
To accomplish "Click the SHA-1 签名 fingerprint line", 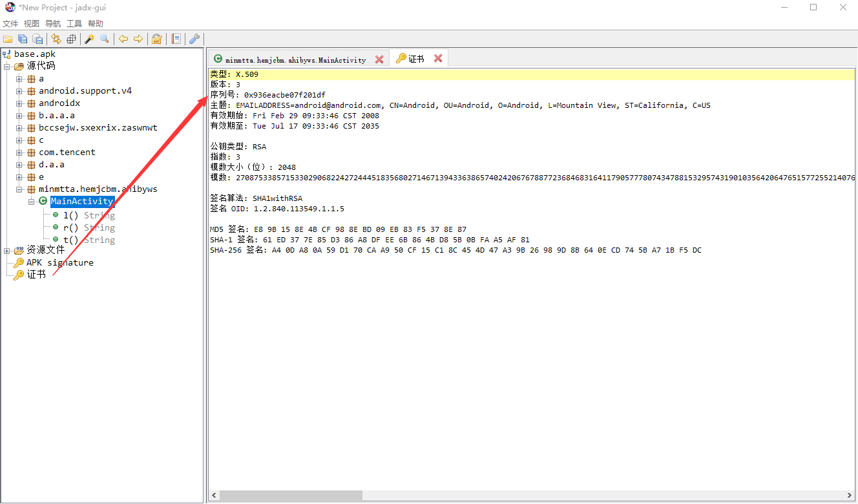I will pyautogui.click(x=370, y=240).
